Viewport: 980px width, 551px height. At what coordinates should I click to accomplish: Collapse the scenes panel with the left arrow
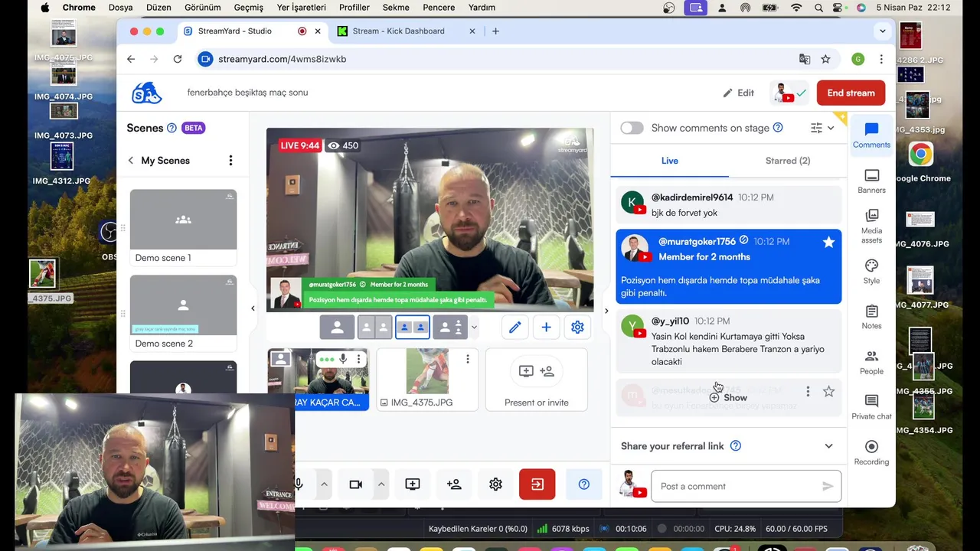tap(253, 308)
